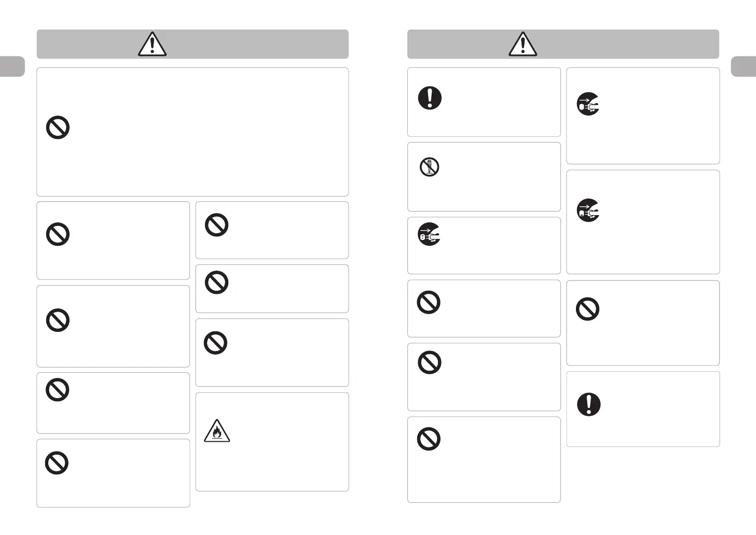Click prohibition icon just below wide box, left column
The width and height of the screenshot is (756, 535).
(x=58, y=234)
